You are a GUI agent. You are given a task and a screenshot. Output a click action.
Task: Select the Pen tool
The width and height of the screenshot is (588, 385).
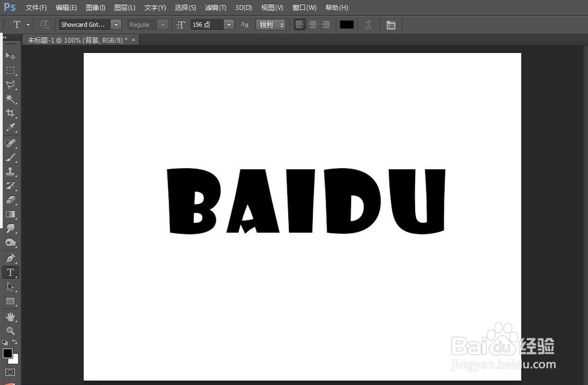10,258
